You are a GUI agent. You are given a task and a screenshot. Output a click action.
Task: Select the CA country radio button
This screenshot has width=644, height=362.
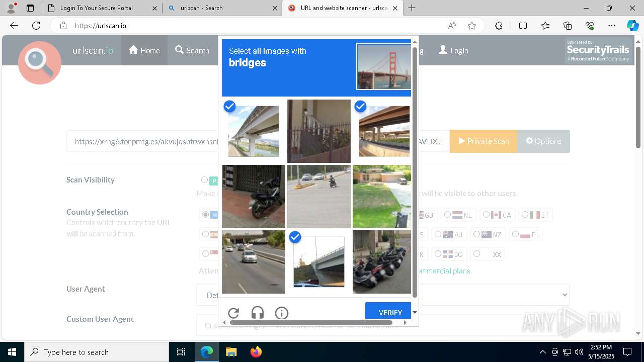tap(486, 215)
